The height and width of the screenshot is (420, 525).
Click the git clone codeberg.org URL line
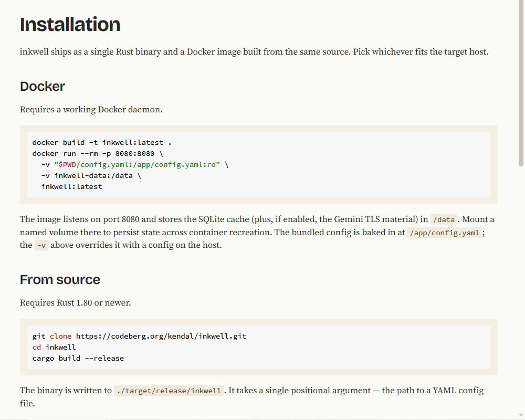(139, 336)
